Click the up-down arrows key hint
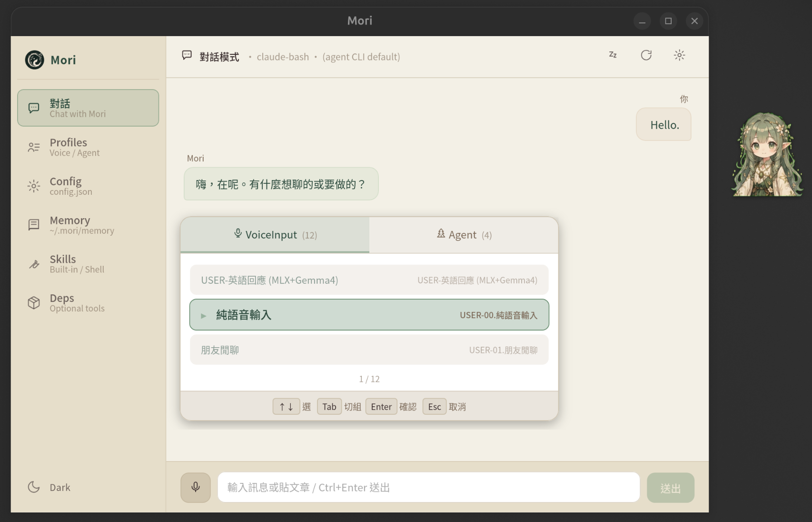This screenshot has width=812, height=522. click(x=286, y=407)
